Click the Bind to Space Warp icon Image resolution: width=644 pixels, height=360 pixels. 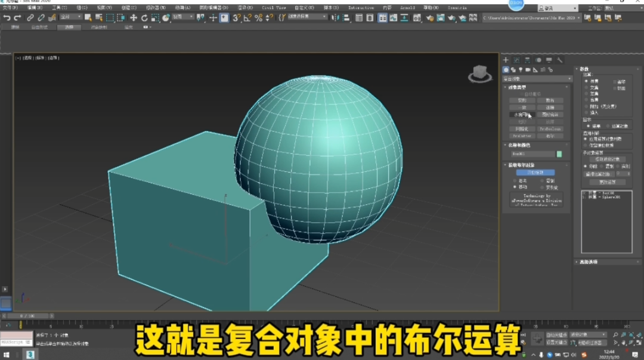(x=52, y=18)
